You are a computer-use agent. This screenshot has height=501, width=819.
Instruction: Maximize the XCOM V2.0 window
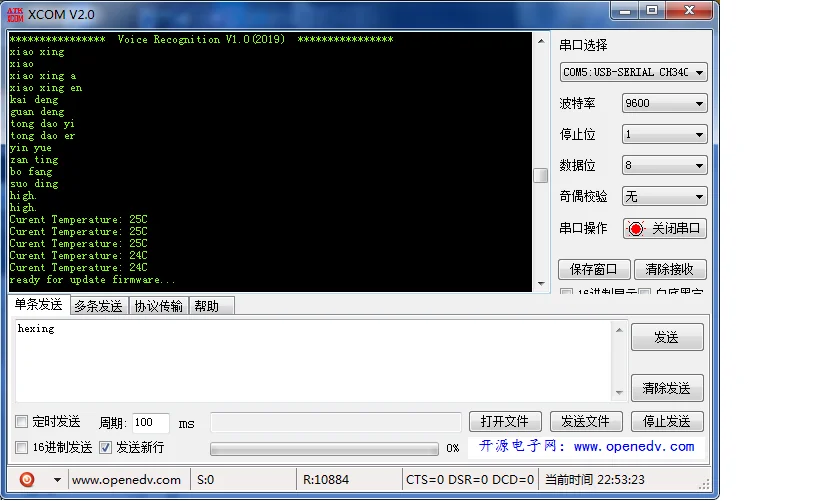click(x=652, y=11)
